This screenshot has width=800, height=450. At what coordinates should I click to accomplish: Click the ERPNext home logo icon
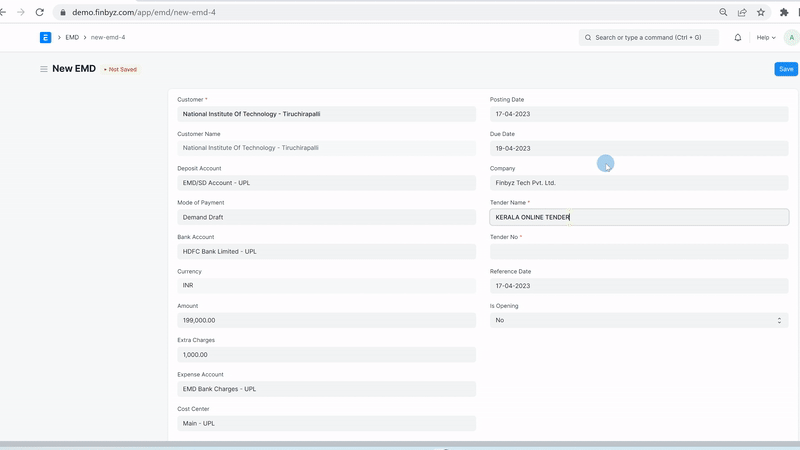coord(45,37)
